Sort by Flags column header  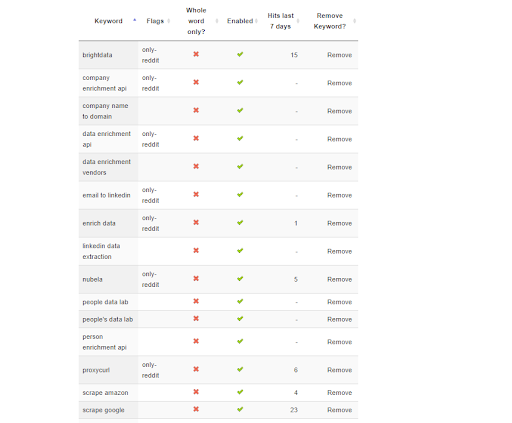pyautogui.click(x=158, y=21)
